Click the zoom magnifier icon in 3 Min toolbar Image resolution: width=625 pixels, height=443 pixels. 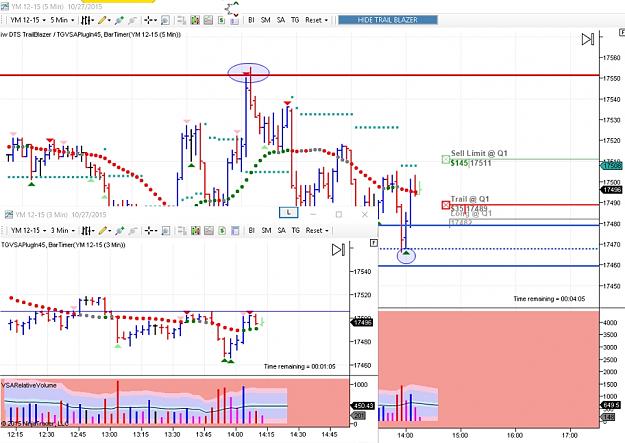tap(166, 230)
